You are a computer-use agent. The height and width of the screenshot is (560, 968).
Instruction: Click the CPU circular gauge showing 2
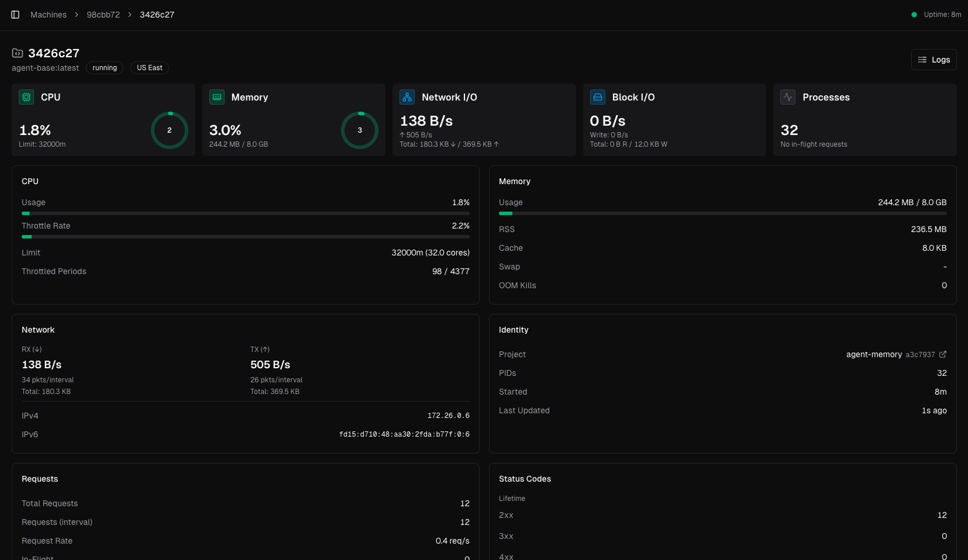(170, 130)
